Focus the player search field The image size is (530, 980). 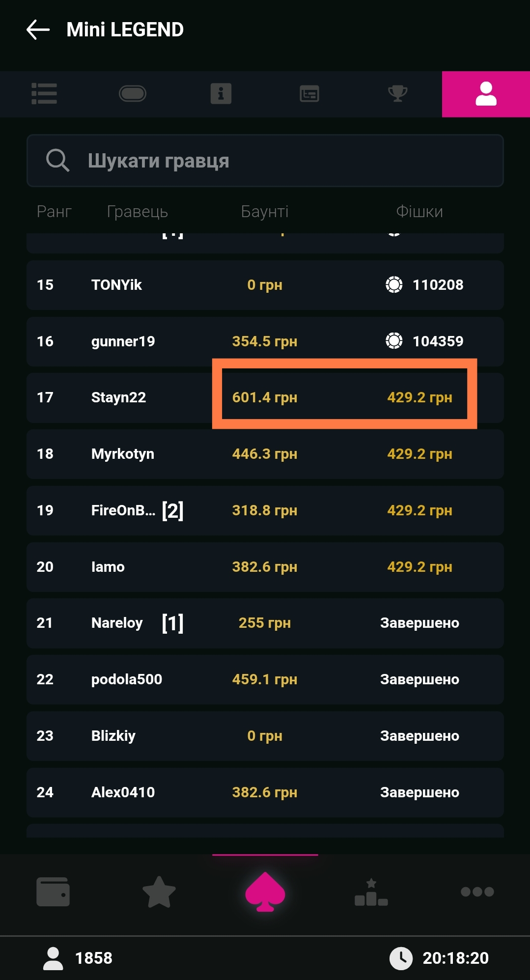coord(285,161)
